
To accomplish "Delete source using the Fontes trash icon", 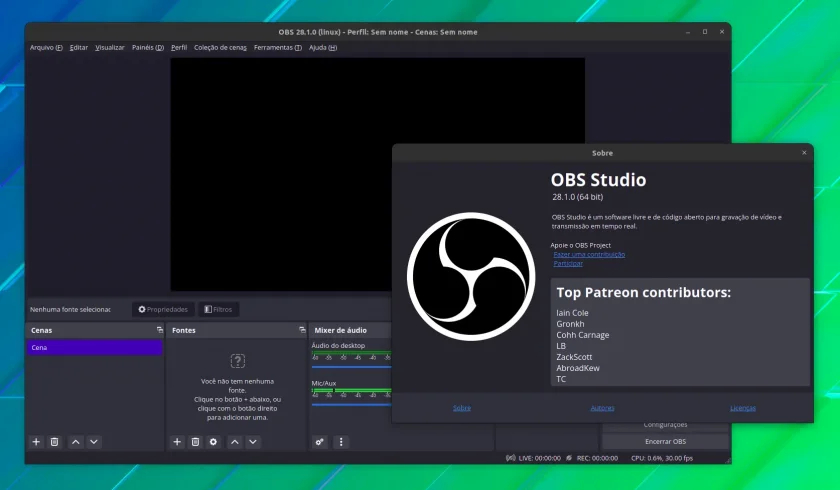I will 196,442.
